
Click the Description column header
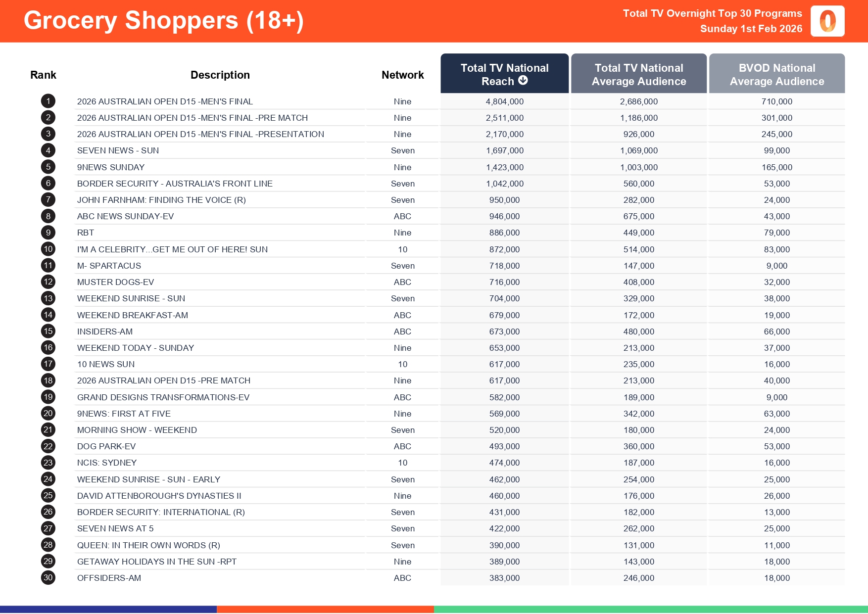[220, 75]
